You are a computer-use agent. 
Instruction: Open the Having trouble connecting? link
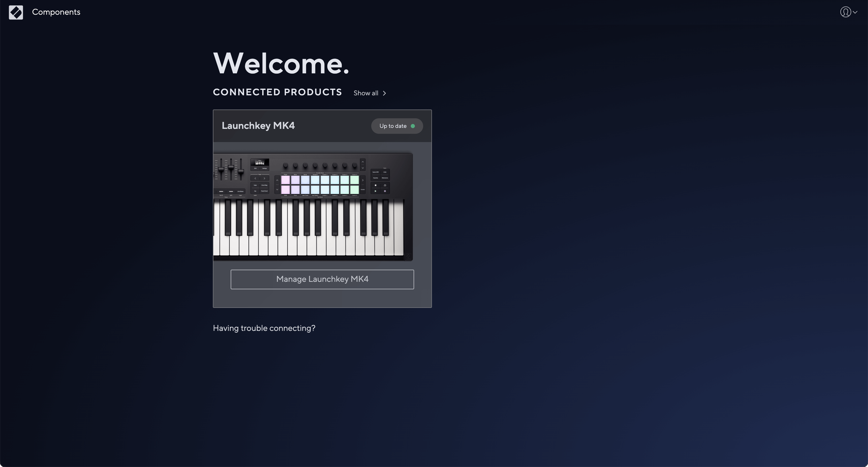pos(264,328)
